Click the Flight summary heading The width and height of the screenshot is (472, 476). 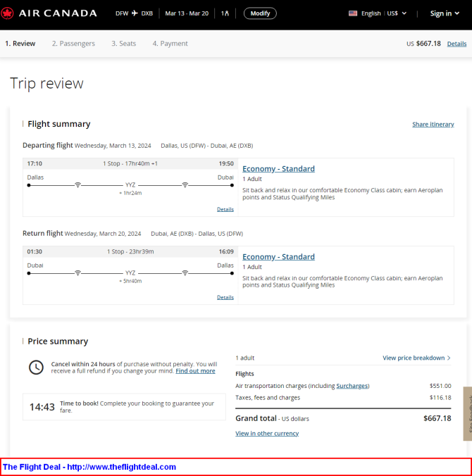click(59, 124)
